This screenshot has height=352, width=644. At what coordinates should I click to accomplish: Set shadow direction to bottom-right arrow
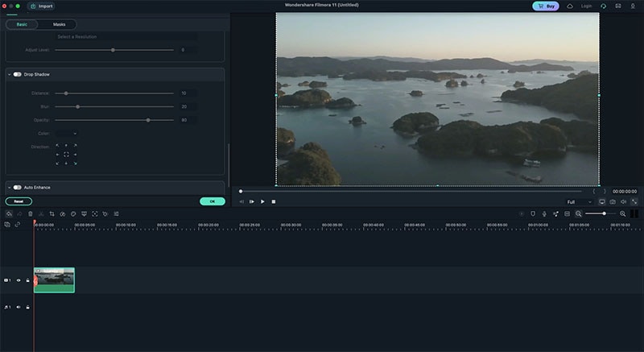coord(75,164)
